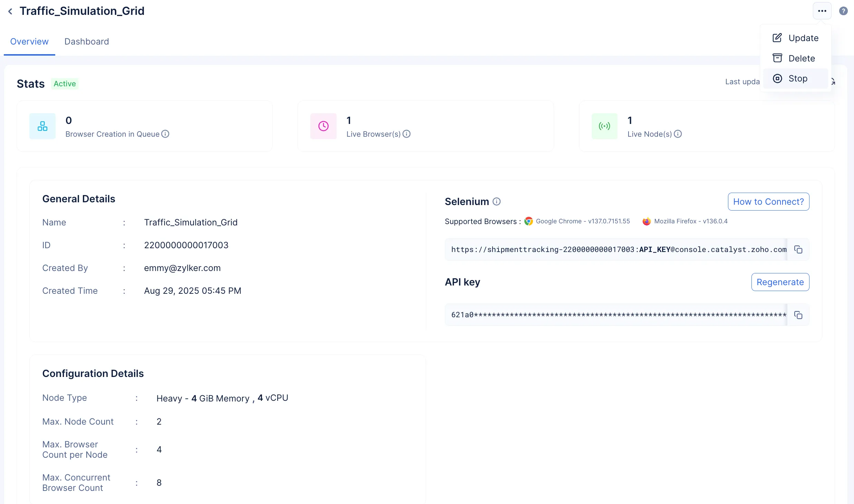Regenerate the API key

click(780, 282)
